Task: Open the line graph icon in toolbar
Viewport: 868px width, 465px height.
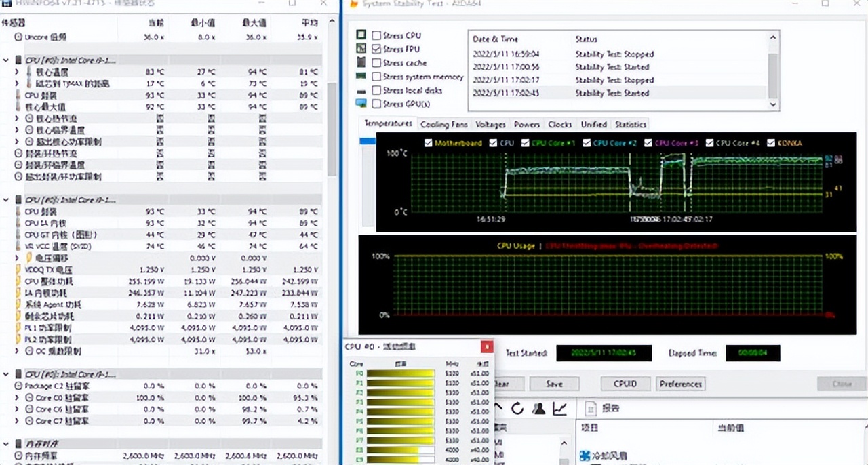Action: [559, 409]
